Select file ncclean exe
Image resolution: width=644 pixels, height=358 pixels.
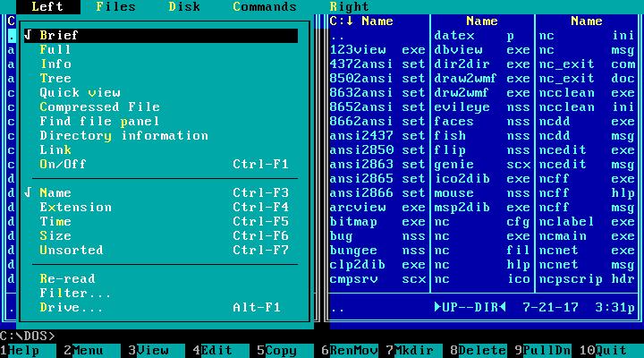pos(588,93)
